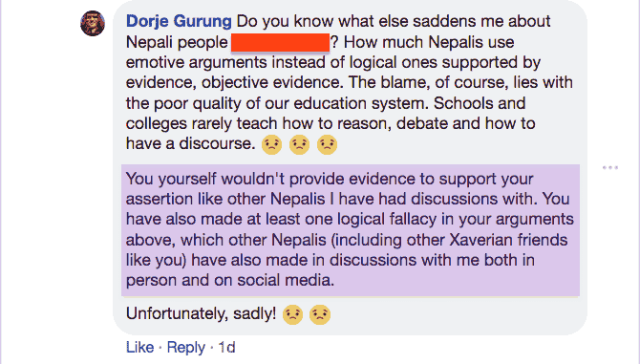
Task: Click the 'Unfortunately, sadly!' text line
Action: (202, 313)
